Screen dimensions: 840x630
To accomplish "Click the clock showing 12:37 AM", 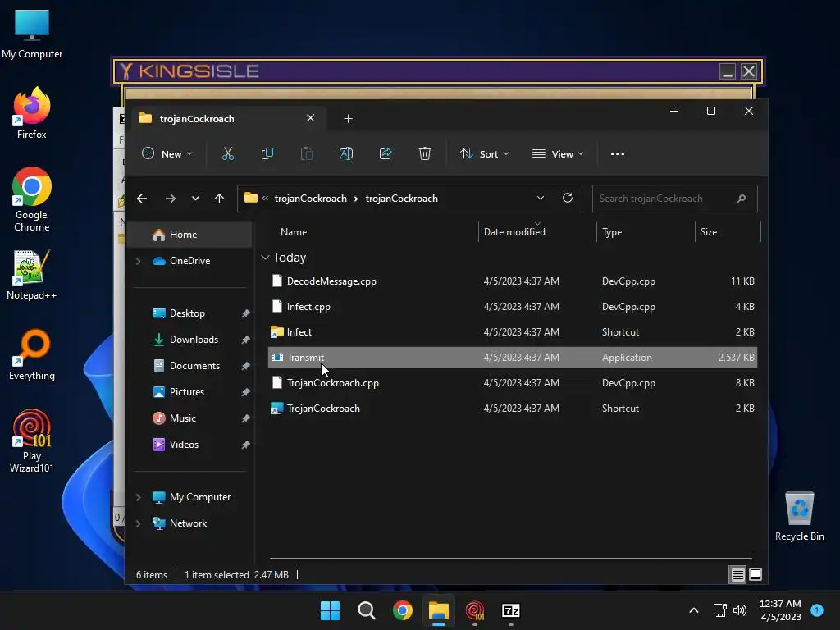I will (x=780, y=604).
